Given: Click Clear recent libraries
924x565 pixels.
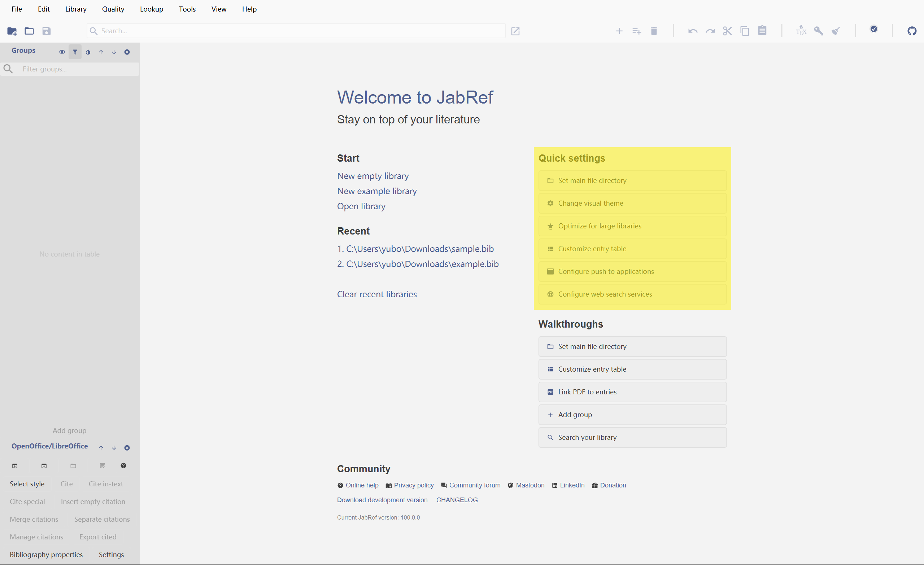Looking at the screenshot, I should click(377, 294).
